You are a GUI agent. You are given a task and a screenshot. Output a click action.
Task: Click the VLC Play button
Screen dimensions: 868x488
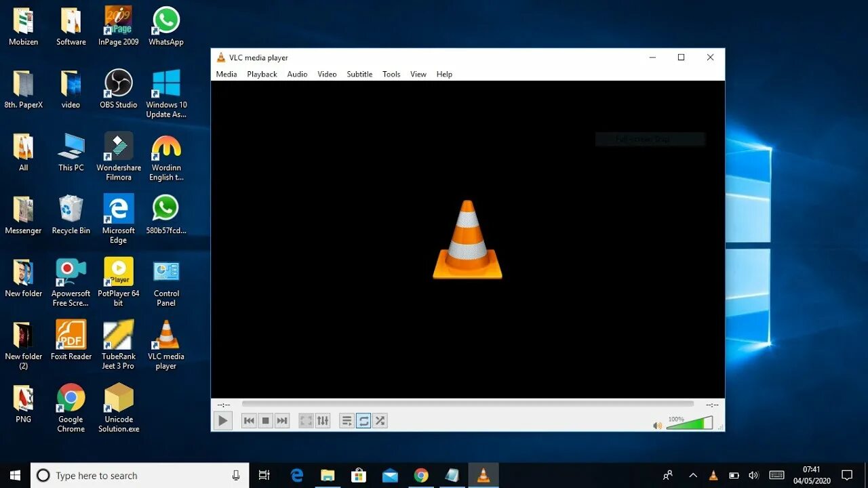tap(222, 421)
